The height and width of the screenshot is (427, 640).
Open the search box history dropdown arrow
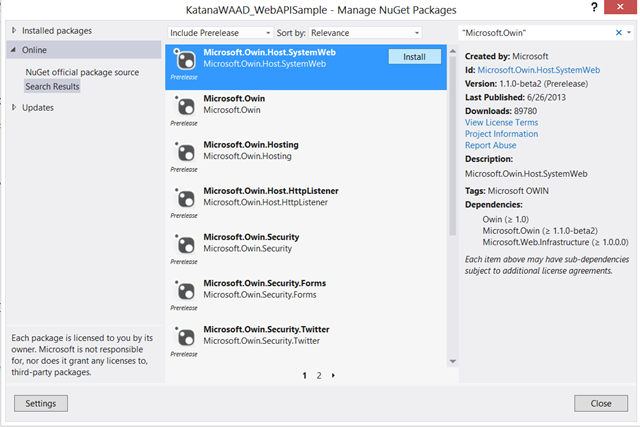point(629,33)
